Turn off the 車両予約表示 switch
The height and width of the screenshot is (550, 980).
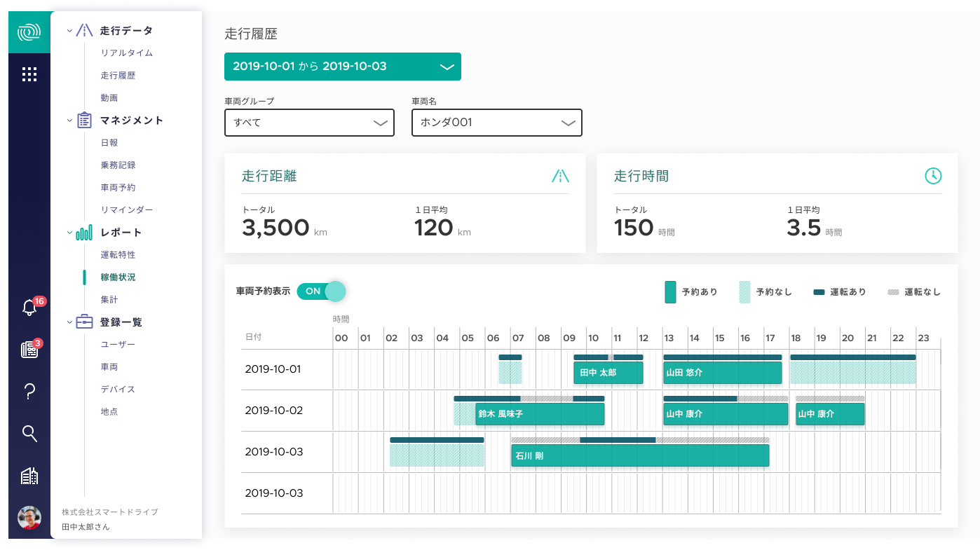click(313, 291)
